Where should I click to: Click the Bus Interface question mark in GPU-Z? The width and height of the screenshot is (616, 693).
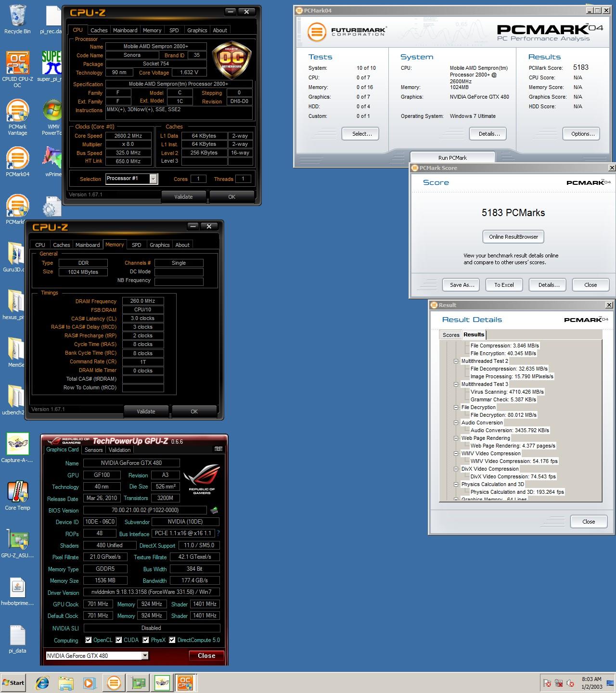tap(218, 533)
